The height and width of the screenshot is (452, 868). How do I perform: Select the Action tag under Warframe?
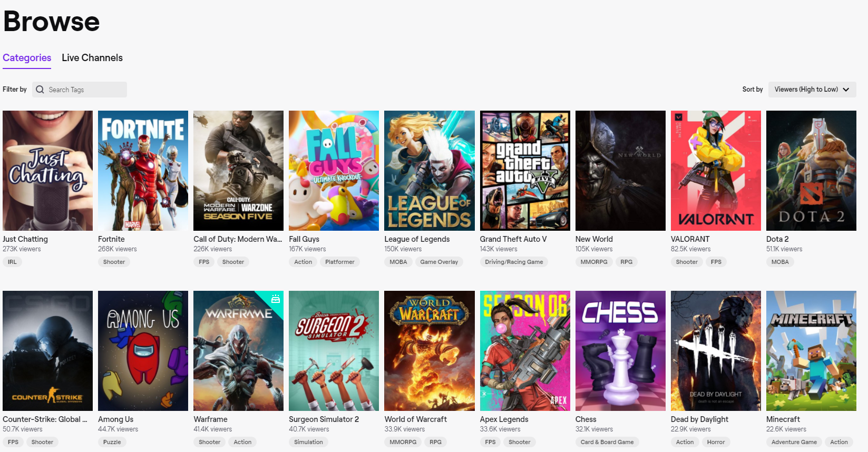242,442
